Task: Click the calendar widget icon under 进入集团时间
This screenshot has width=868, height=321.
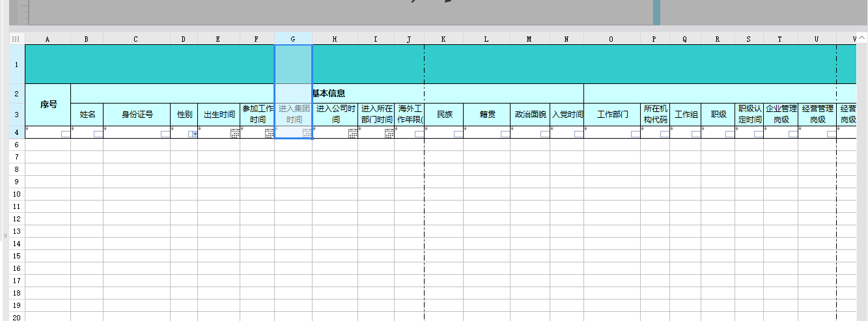Action: (x=307, y=133)
